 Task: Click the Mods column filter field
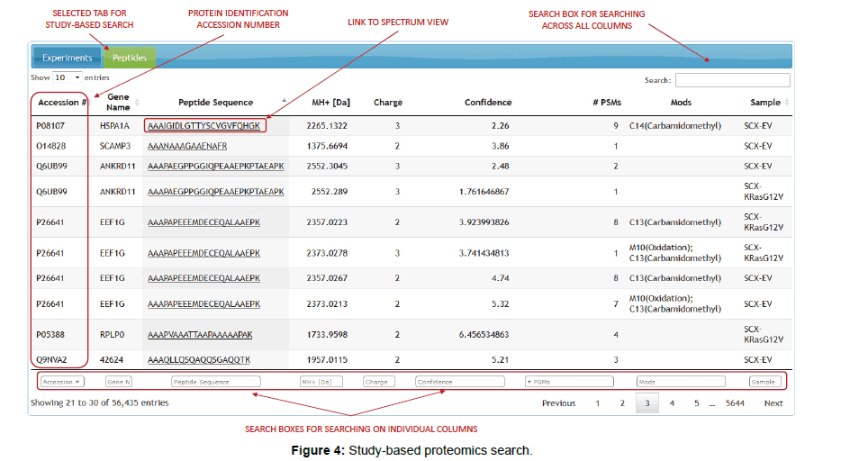tap(680, 382)
